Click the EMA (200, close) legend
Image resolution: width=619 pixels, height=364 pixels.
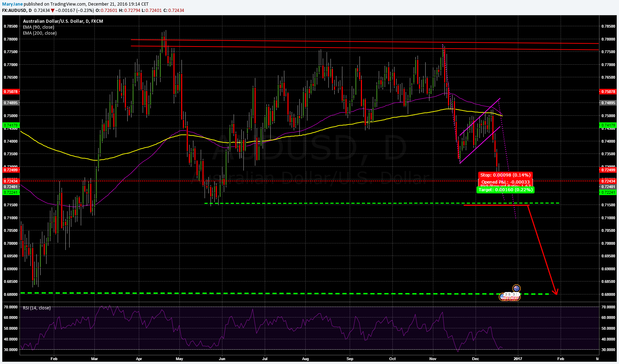(x=40, y=33)
